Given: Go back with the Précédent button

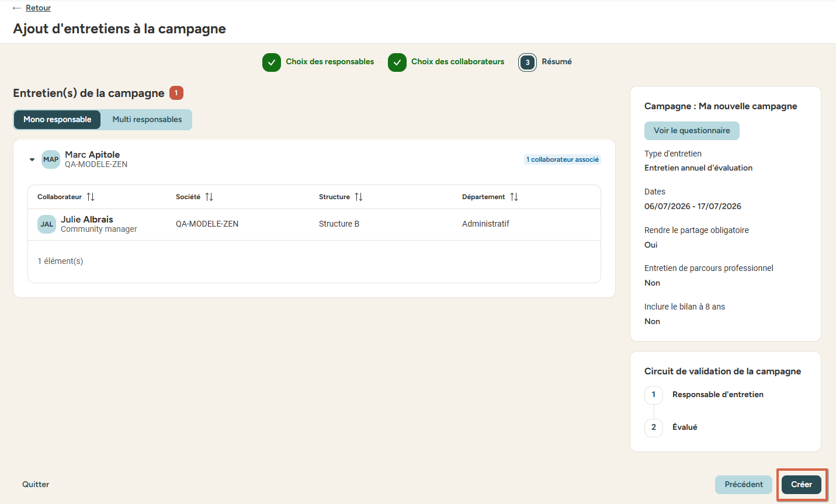Looking at the screenshot, I should click(x=744, y=485).
